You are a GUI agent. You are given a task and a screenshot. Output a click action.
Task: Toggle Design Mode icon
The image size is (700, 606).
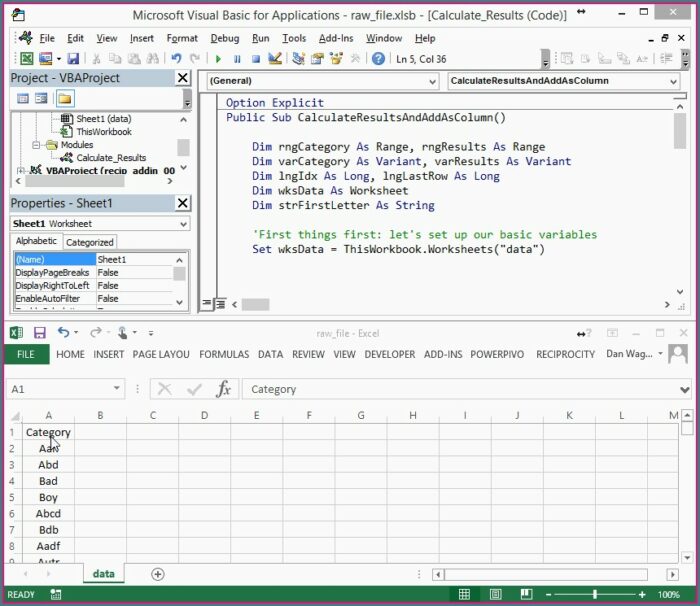pos(275,59)
